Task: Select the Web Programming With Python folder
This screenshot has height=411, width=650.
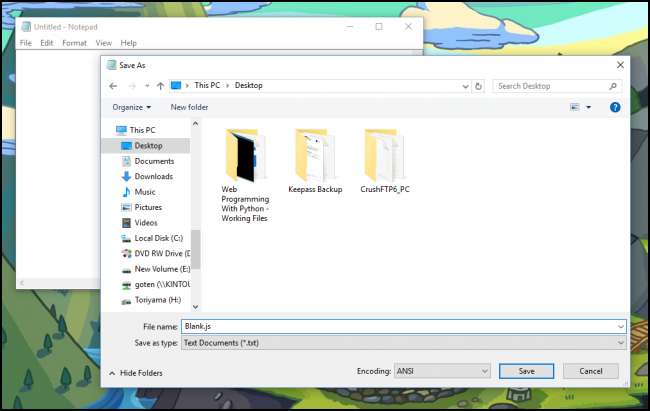Action: 245,175
